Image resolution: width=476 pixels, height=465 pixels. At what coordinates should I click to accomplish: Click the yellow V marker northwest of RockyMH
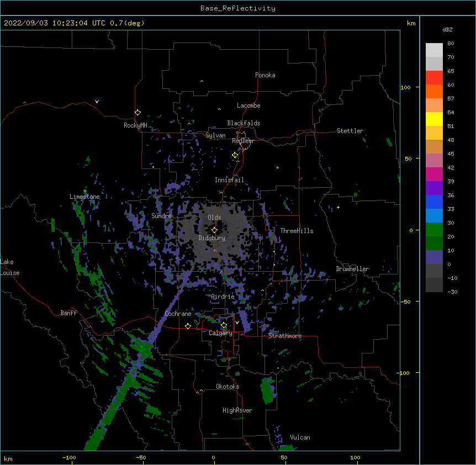click(x=97, y=102)
